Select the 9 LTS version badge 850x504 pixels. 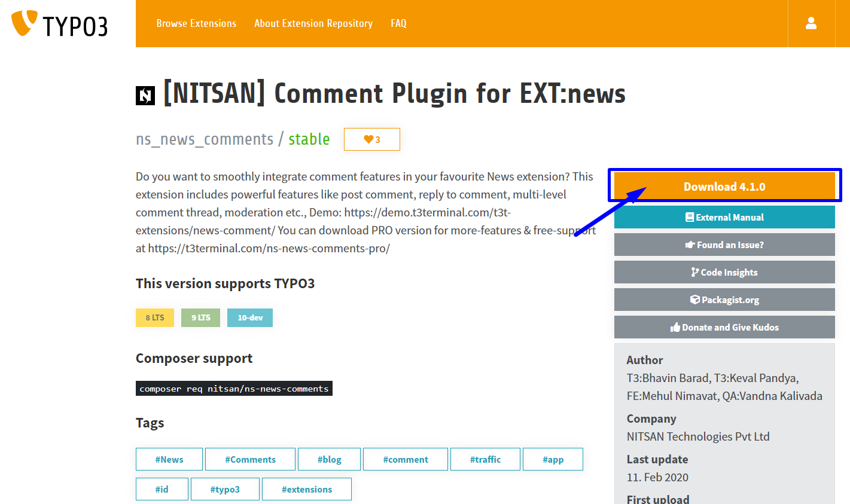[x=201, y=317]
